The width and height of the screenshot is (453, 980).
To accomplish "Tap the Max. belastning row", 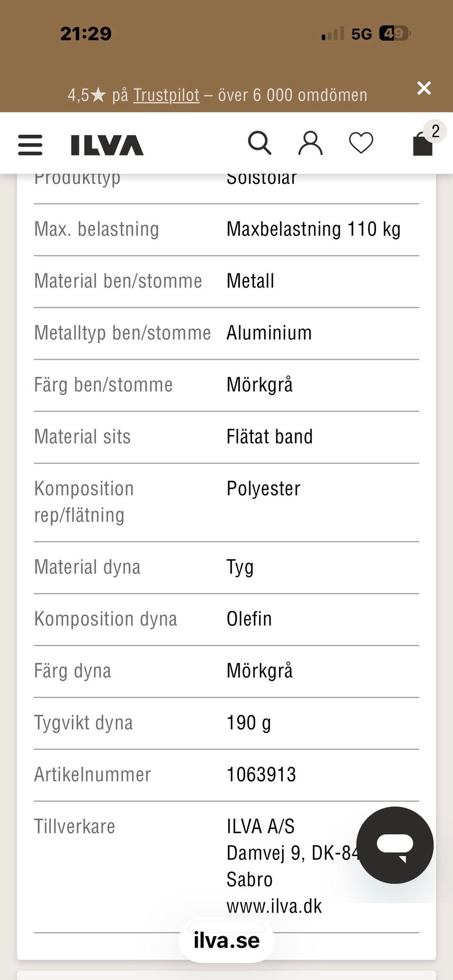I will click(x=226, y=230).
